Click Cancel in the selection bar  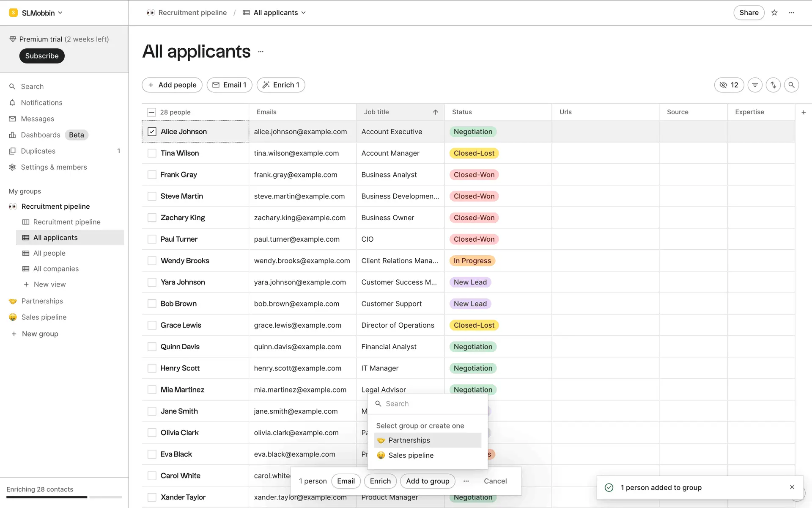[495, 481]
